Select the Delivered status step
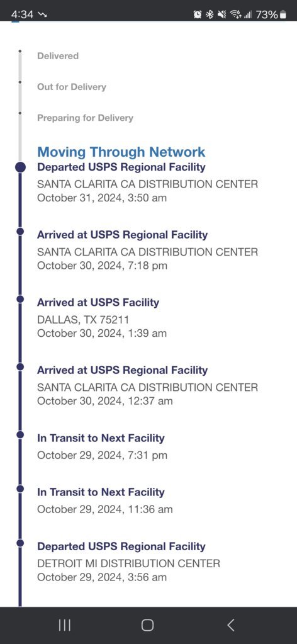This screenshot has height=644, width=297. click(58, 56)
